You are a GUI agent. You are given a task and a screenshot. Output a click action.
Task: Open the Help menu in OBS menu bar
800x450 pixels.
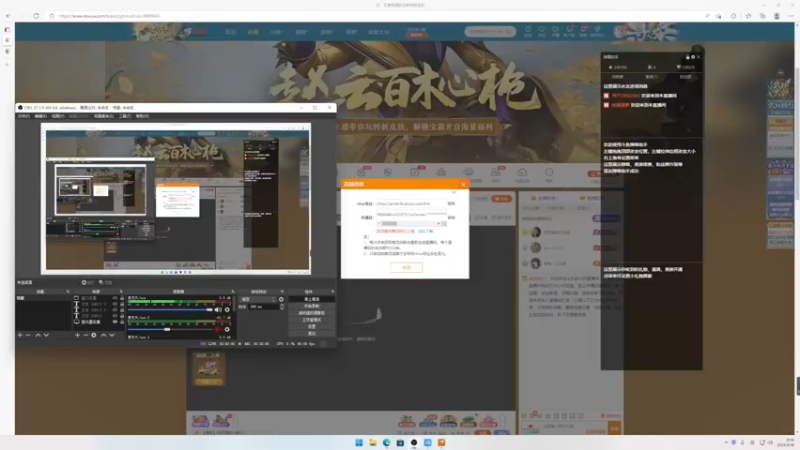click(x=142, y=116)
